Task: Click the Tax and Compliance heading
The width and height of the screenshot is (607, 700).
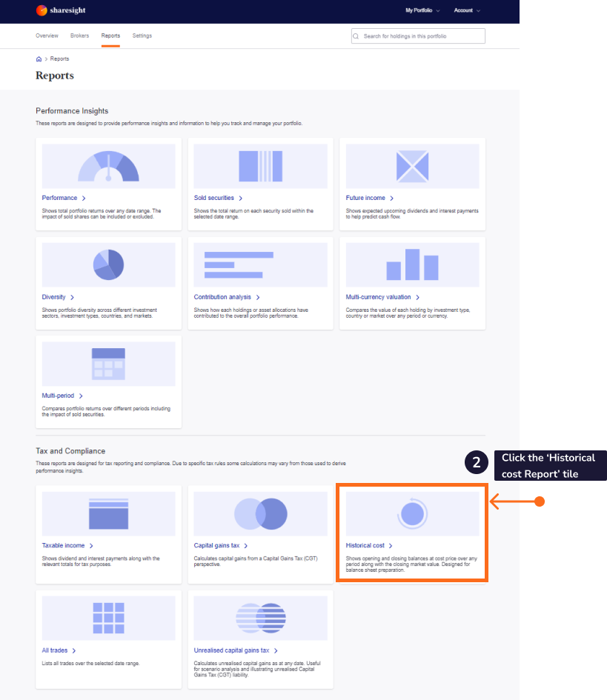Action: click(70, 451)
